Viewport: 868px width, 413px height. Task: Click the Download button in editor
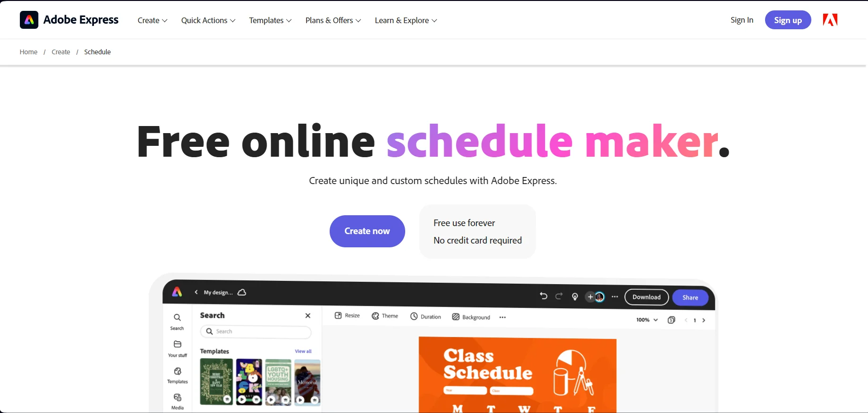tap(647, 297)
